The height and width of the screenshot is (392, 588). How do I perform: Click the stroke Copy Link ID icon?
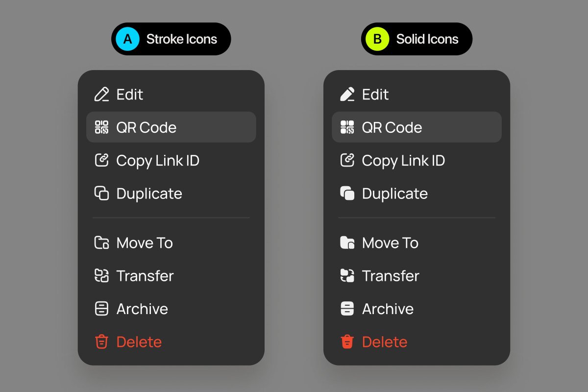point(101,160)
